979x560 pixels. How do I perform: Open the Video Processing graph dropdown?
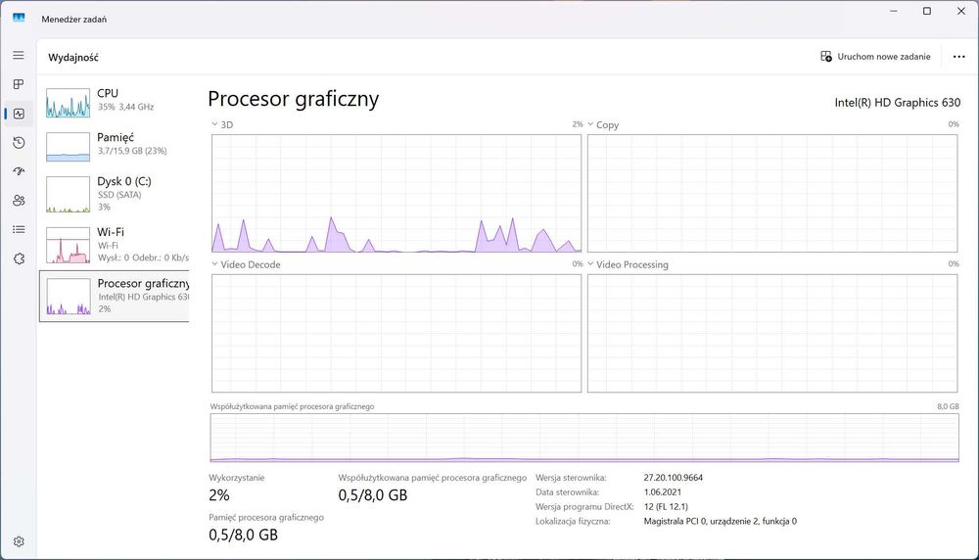coord(591,264)
